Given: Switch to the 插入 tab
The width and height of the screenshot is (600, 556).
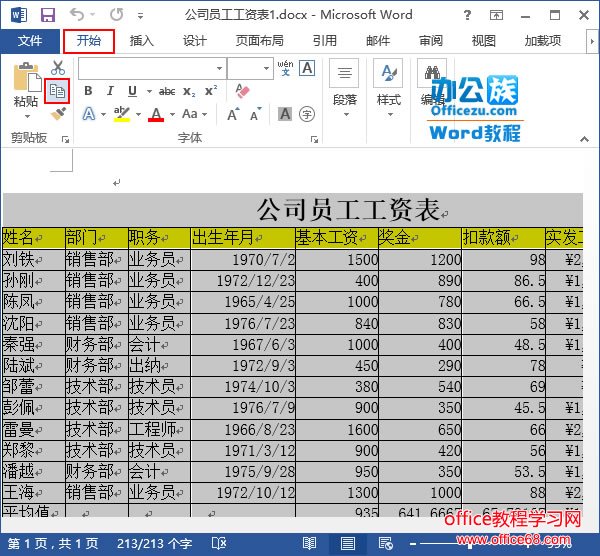Looking at the screenshot, I should coord(142,41).
